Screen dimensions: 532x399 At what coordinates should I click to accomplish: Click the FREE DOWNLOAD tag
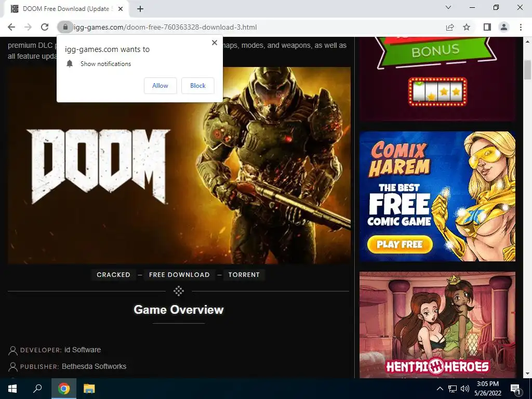point(179,275)
